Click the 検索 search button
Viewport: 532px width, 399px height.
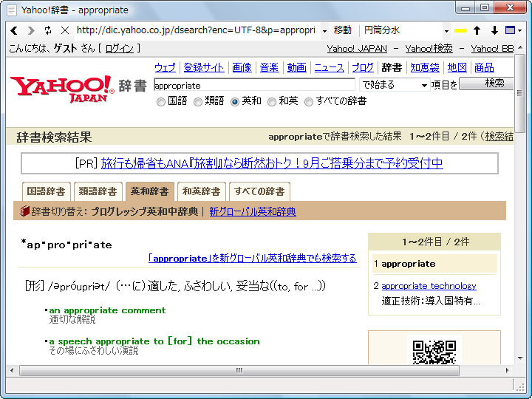click(485, 83)
